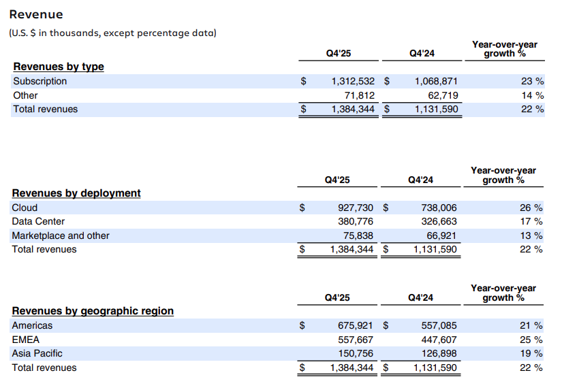Screen dimensions: 577x392
Task: Click the Revenues by deployment section header
Action: point(76,193)
